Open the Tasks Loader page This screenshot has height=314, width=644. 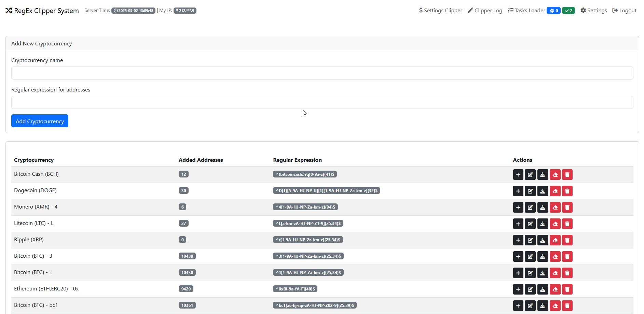(x=526, y=11)
